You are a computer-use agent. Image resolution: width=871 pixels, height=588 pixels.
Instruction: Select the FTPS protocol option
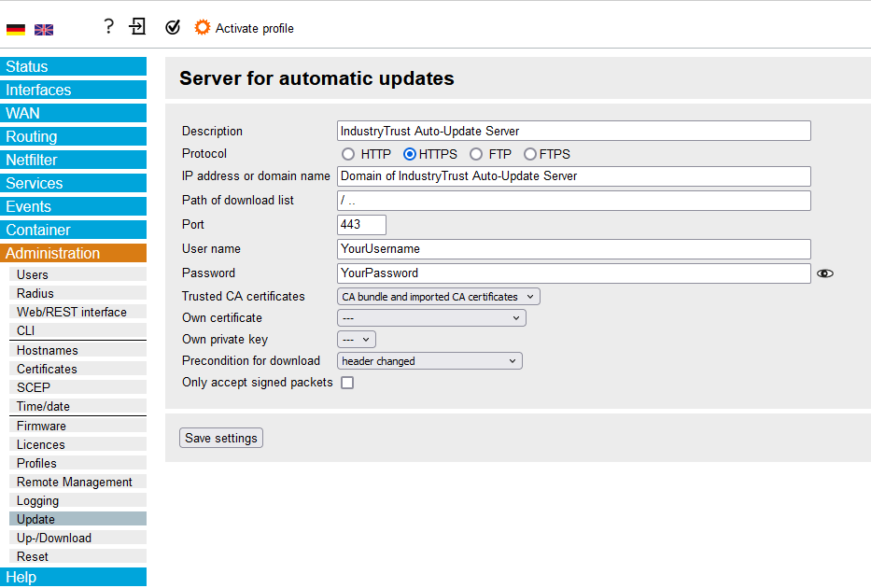point(530,154)
